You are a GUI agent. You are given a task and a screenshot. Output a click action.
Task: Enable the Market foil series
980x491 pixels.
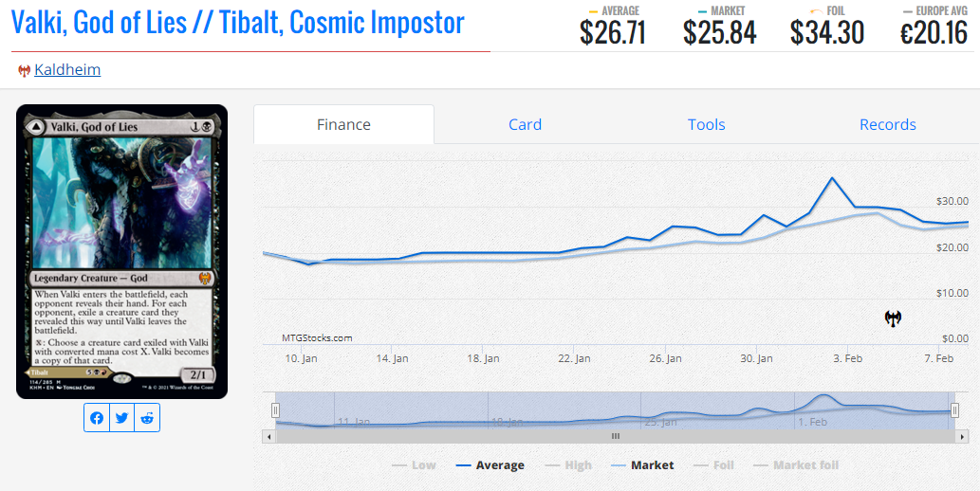pyautogui.click(x=796, y=465)
